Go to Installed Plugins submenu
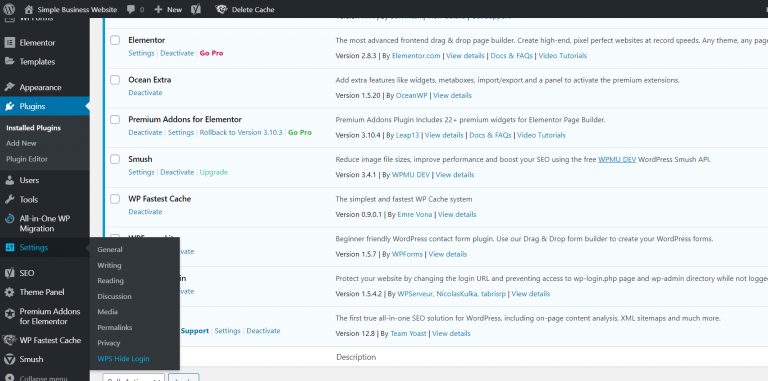The image size is (768, 381). click(33, 128)
